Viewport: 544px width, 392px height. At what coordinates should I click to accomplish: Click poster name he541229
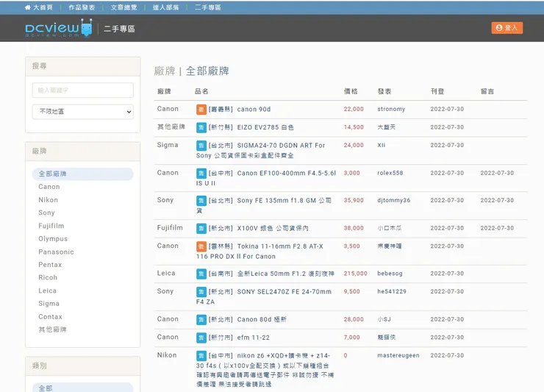[x=392, y=292]
